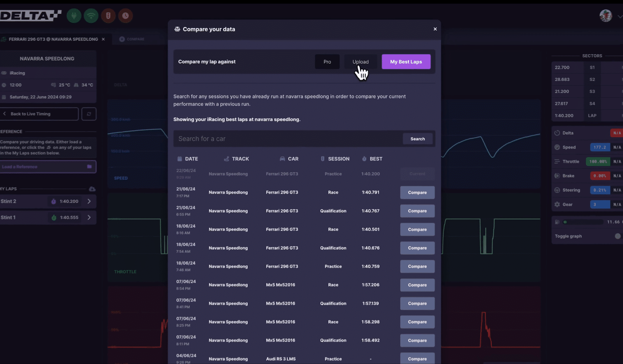The height and width of the screenshot is (364, 623).
Task: Select My Best Laps option
Action: (406, 62)
